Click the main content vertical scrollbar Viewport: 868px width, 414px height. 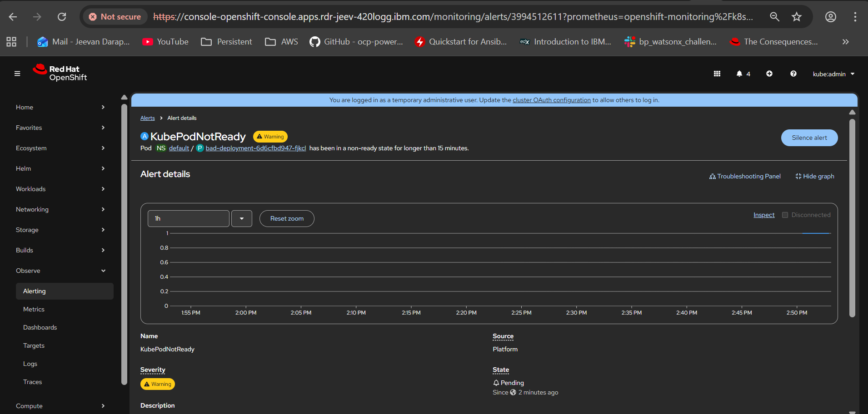[x=852, y=218]
